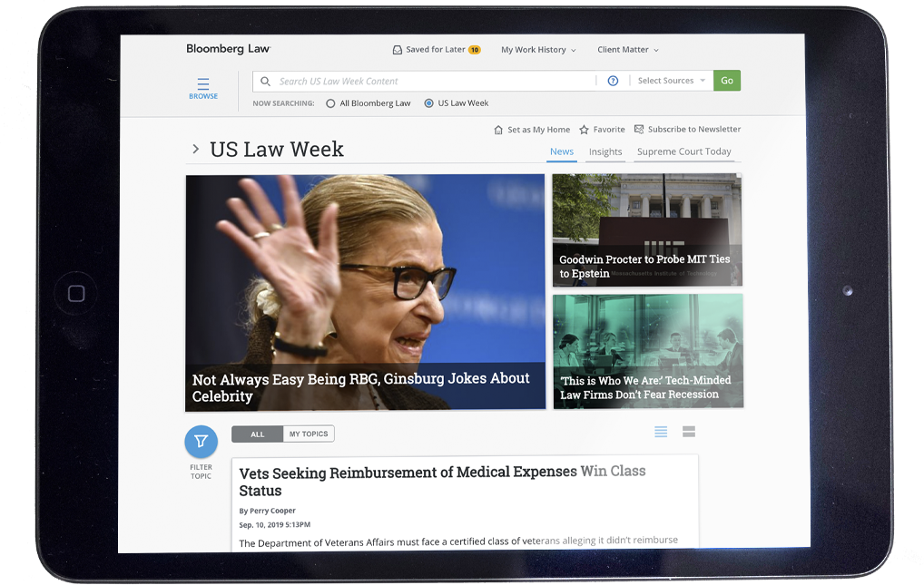The image size is (924, 585).
Task: Open the Browse hamburger menu
Action: pyautogui.click(x=203, y=88)
